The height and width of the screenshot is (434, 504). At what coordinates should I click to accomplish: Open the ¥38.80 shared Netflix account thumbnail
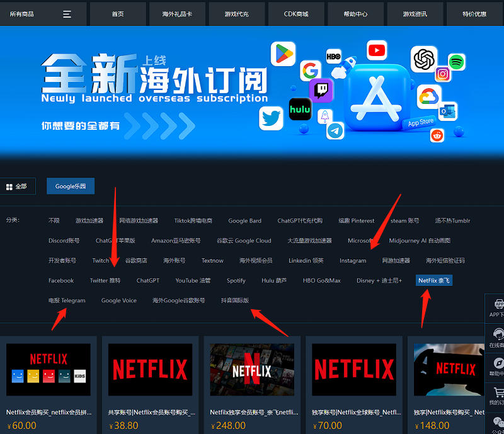150,370
